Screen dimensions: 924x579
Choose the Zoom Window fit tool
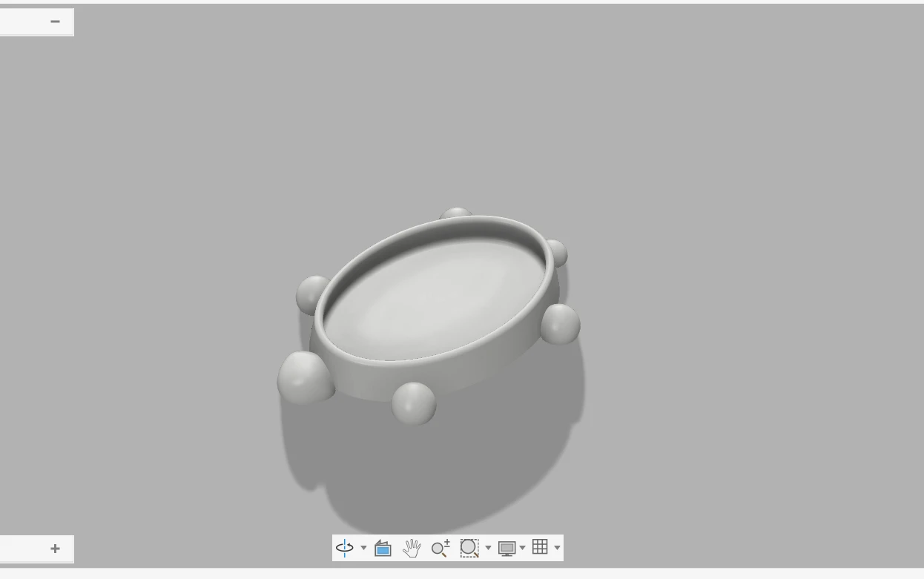[x=469, y=548]
